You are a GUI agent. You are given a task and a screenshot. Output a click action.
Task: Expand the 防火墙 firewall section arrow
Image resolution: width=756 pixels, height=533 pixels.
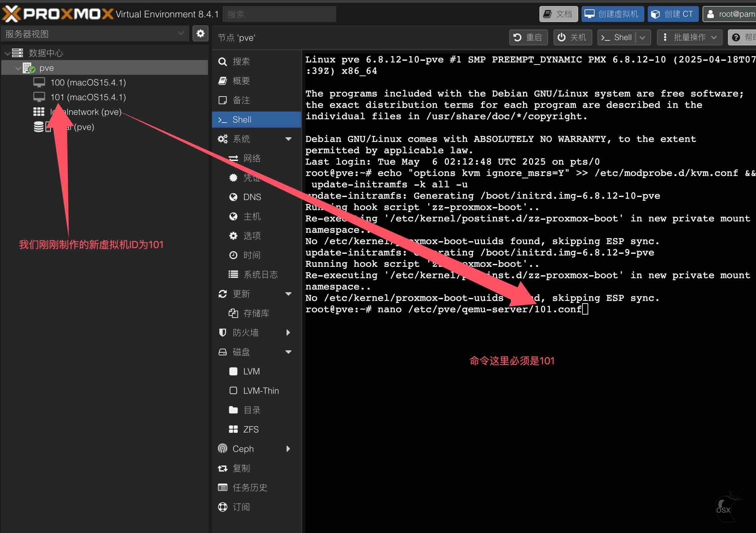click(288, 333)
